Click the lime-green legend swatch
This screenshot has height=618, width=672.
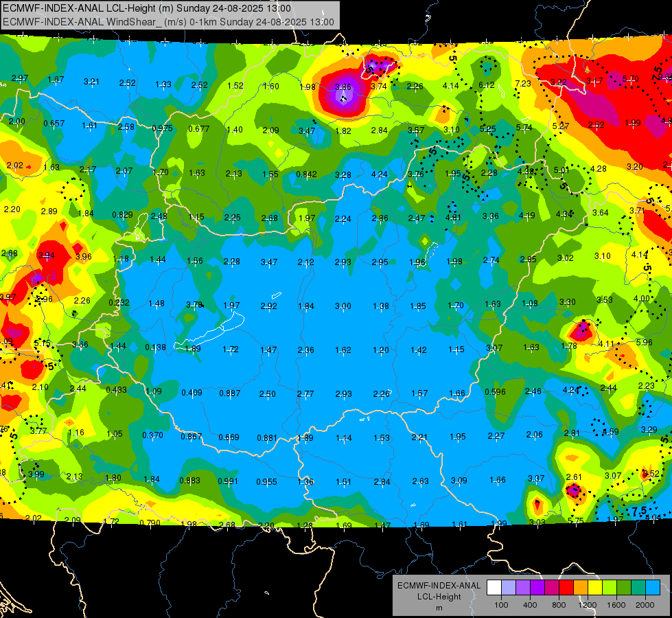click(610, 588)
